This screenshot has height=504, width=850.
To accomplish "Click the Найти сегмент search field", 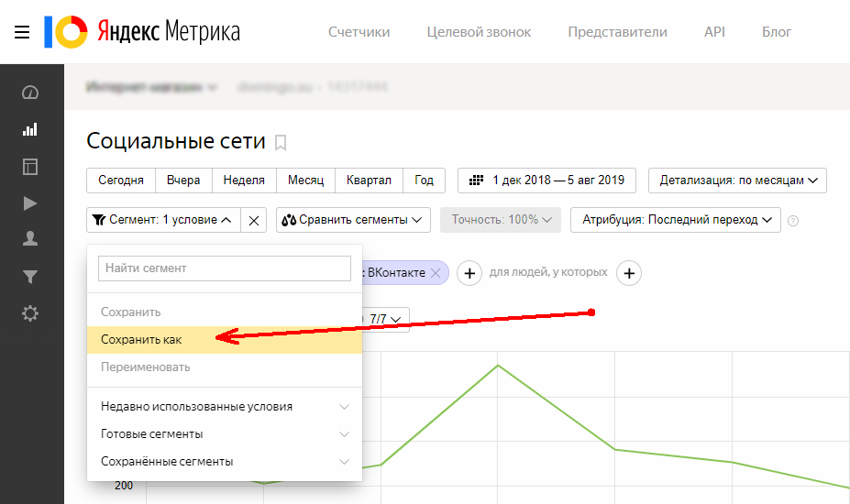I will [225, 268].
